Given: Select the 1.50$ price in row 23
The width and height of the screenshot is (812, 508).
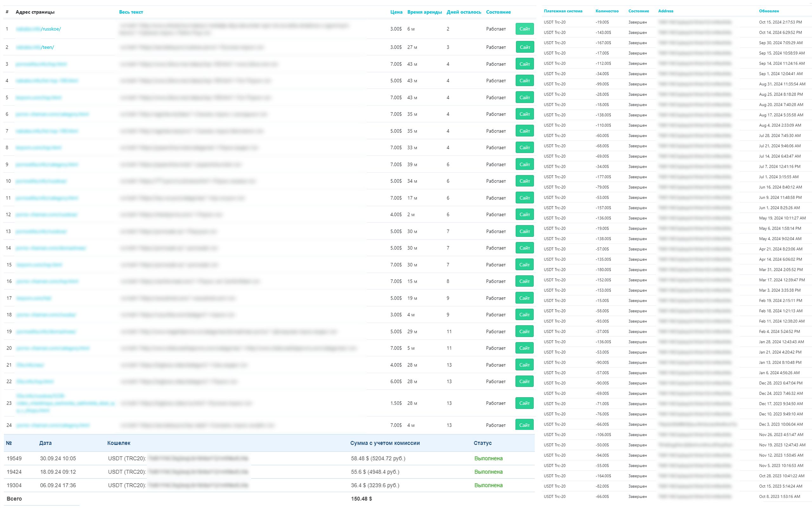Looking at the screenshot, I should (396, 403).
